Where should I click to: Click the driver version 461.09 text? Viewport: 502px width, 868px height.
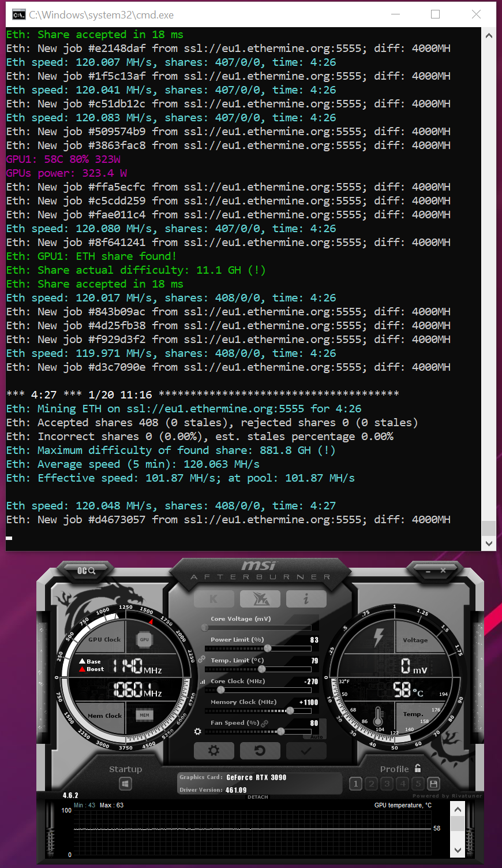click(x=236, y=790)
